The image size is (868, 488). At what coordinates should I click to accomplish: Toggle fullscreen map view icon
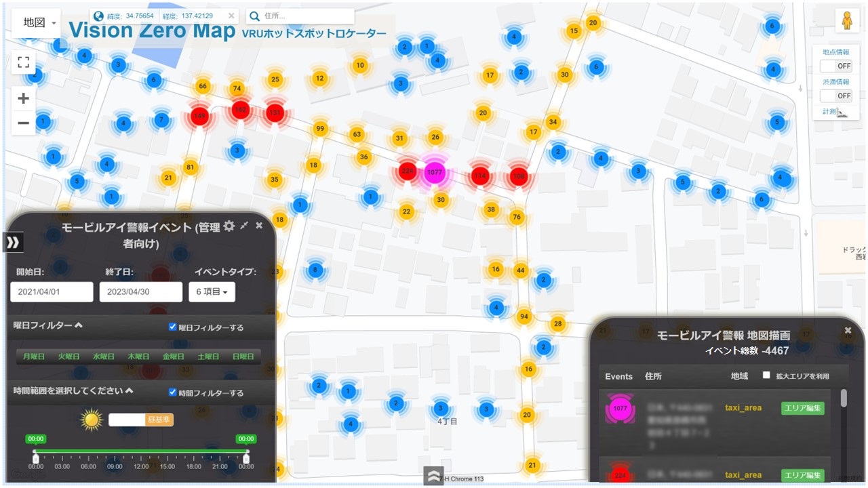click(24, 63)
